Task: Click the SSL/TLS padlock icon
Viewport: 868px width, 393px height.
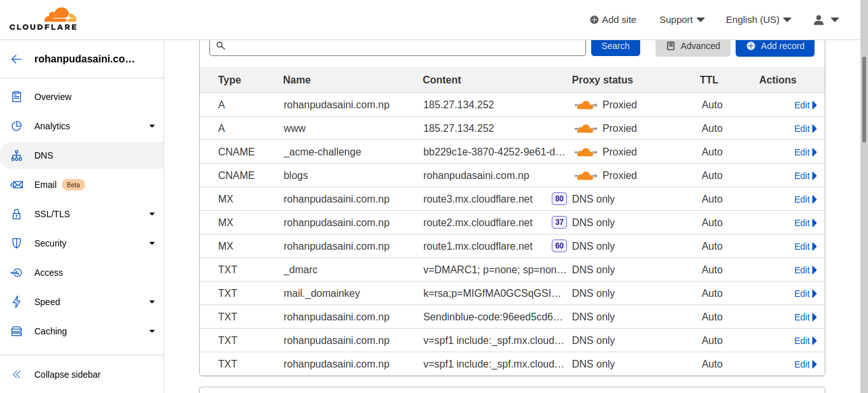Action: (x=17, y=214)
